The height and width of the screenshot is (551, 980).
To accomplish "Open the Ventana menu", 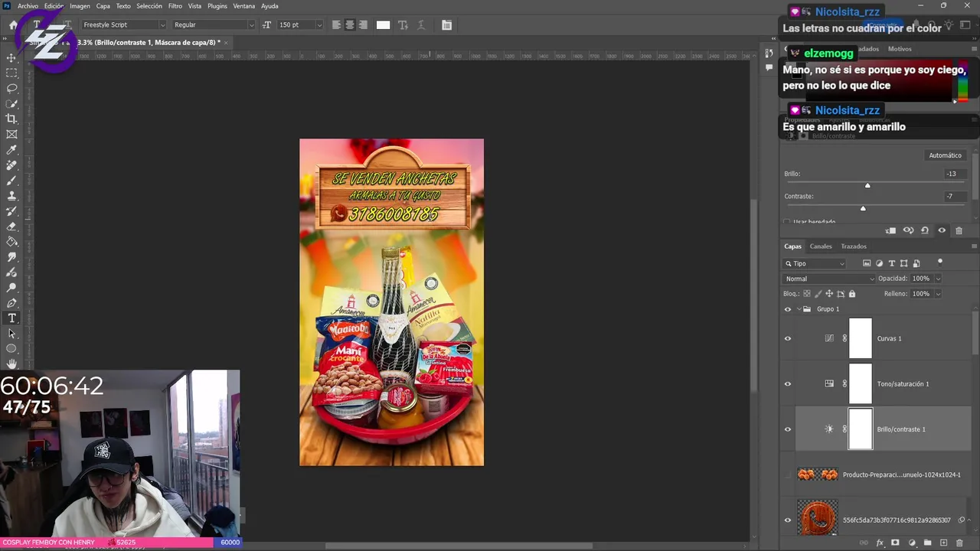I will (244, 6).
